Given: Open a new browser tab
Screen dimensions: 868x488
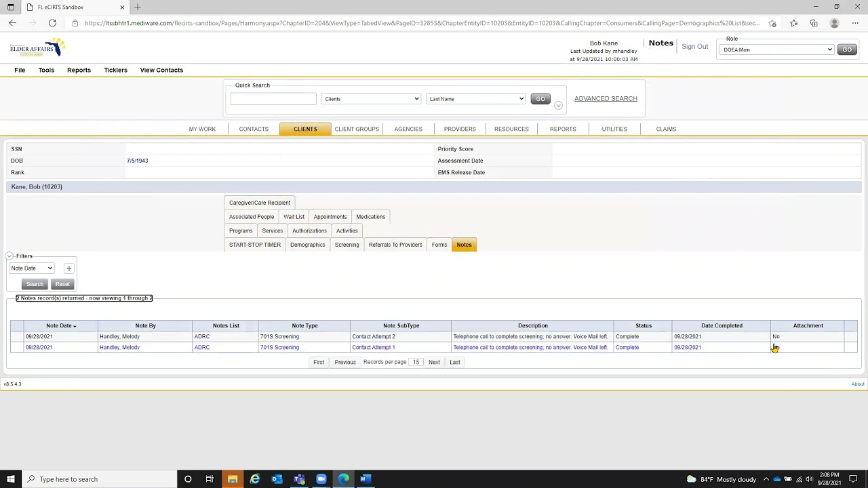Looking at the screenshot, I should 138,7.
